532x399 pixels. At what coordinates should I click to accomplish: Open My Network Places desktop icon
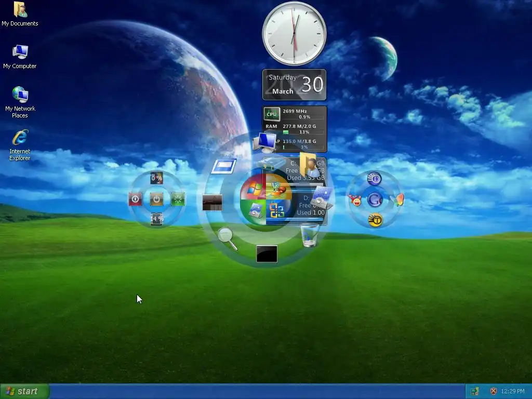tap(20, 102)
